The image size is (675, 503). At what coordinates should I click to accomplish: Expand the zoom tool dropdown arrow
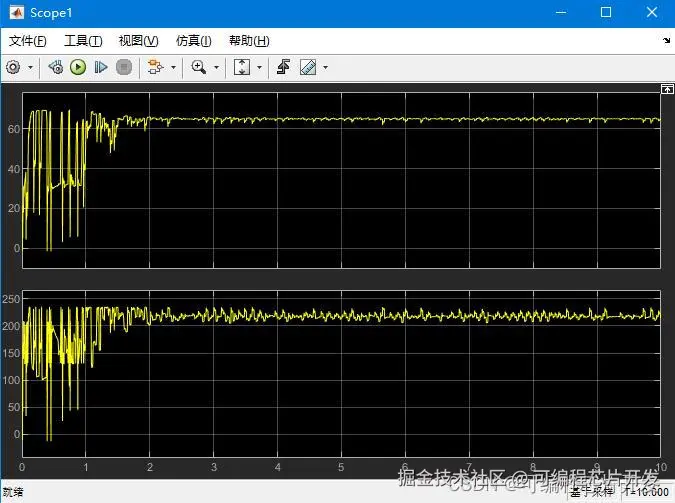click(x=216, y=67)
